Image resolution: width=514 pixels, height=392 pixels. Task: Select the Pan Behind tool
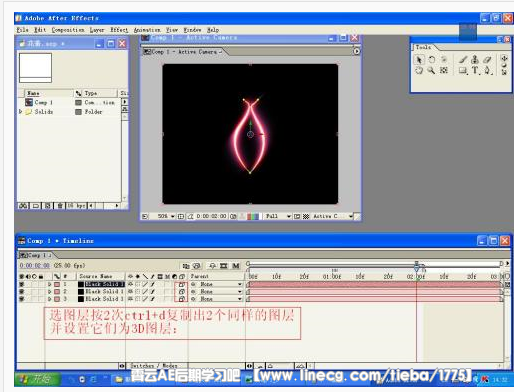444,70
